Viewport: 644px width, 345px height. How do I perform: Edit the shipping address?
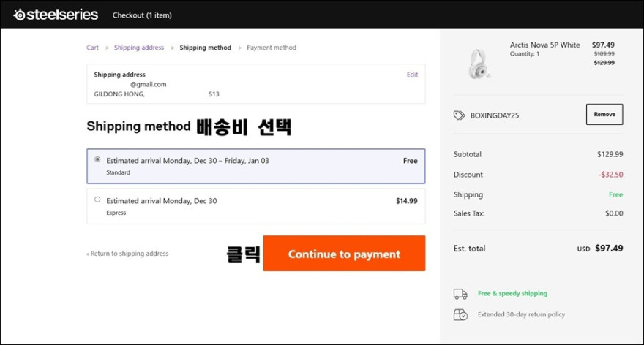[x=412, y=75]
